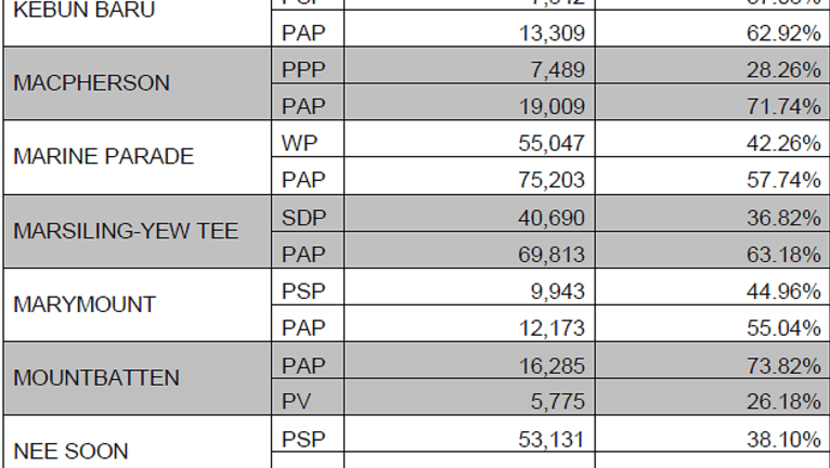This screenshot has height=468, width=830.
Task: Click the MARYMOUNT constituency cell
Action: [x=137, y=305]
